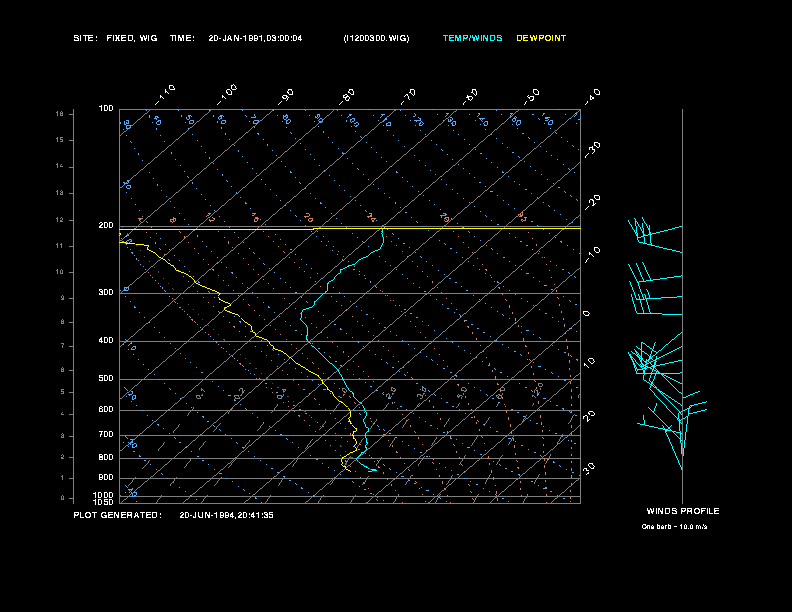Viewport: 792px width, 612px height.
Task: Click the 12 height axis label
Action: click(60, 220)
